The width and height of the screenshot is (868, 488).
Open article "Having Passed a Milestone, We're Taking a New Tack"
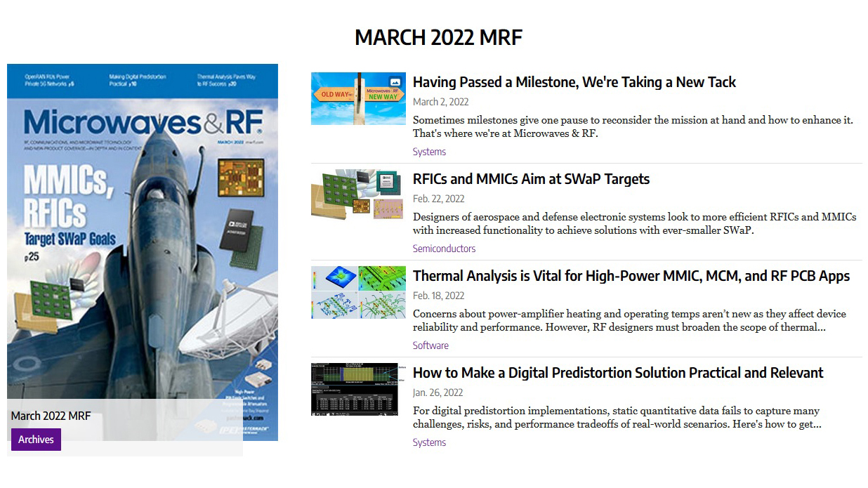(574, 82)
